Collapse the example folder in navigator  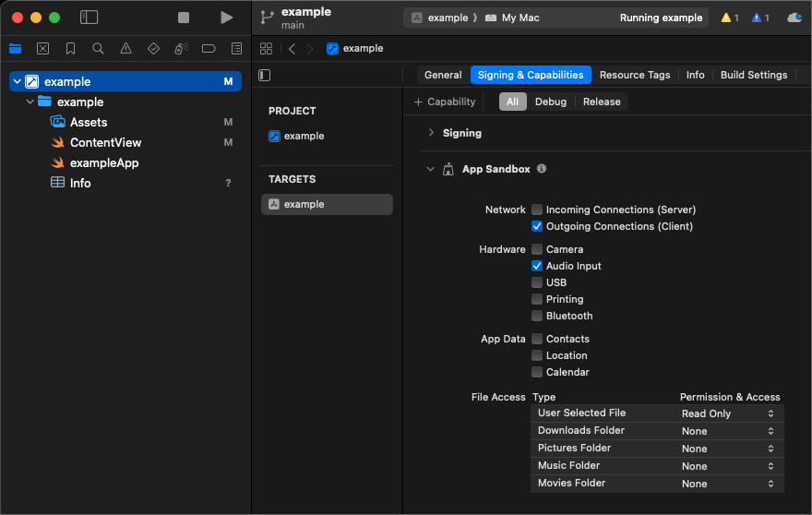[30, 102]
